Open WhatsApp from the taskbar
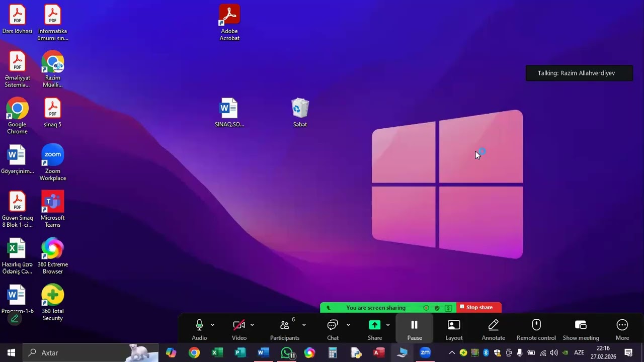The width and height of the screenshot is (644, 362). tap(287, 353)
